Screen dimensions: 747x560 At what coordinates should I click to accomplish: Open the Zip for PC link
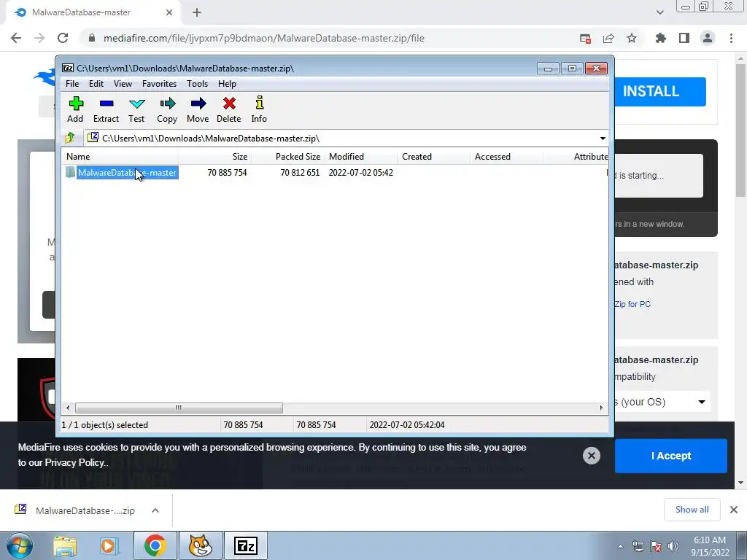coord(632,304)
